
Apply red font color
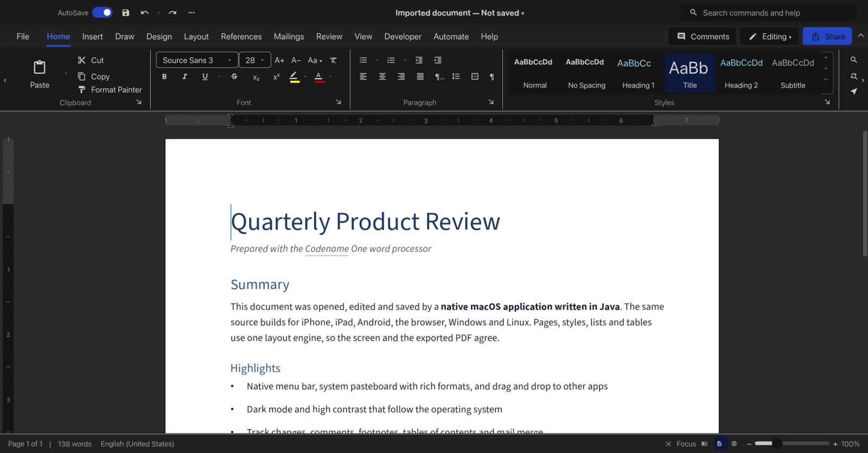point(319,77)
